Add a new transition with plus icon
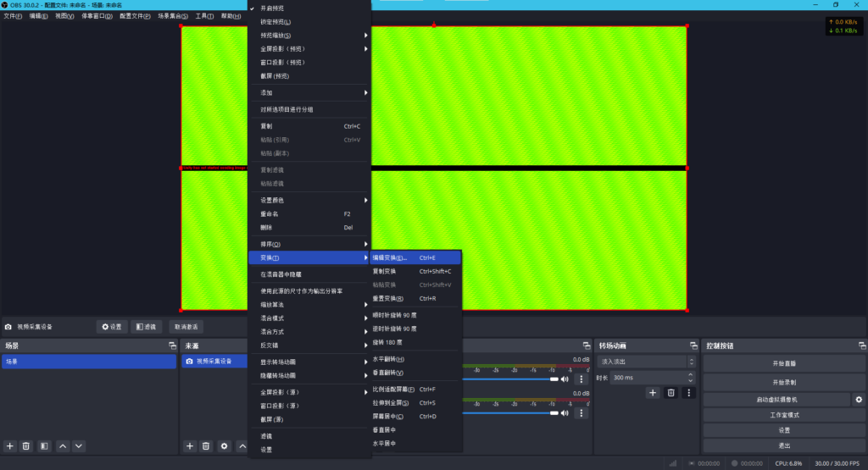The image size is (868, 470). [x=653, y=393]
